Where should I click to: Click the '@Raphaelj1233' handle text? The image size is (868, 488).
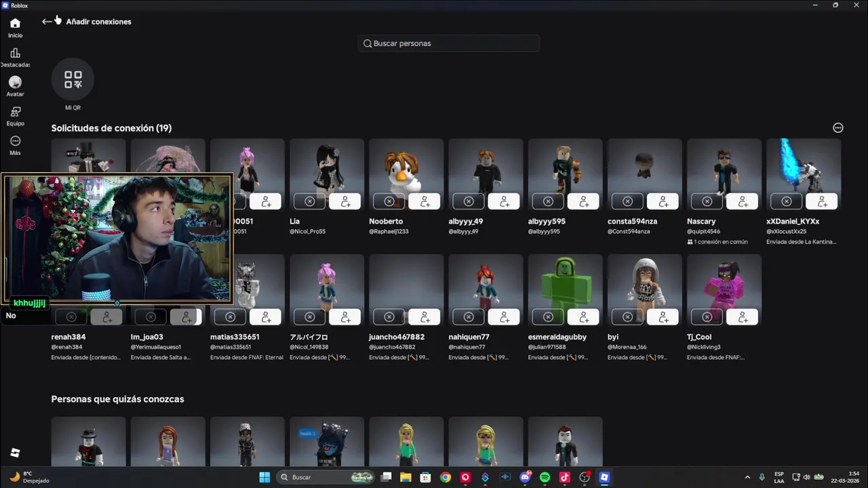point(389,232)
